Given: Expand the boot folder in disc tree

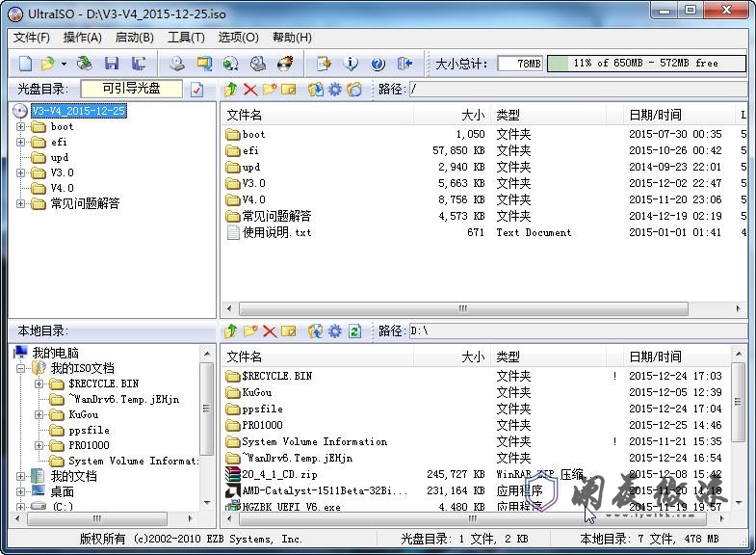Looking at the screenshot, I should (x=20, y=127).
